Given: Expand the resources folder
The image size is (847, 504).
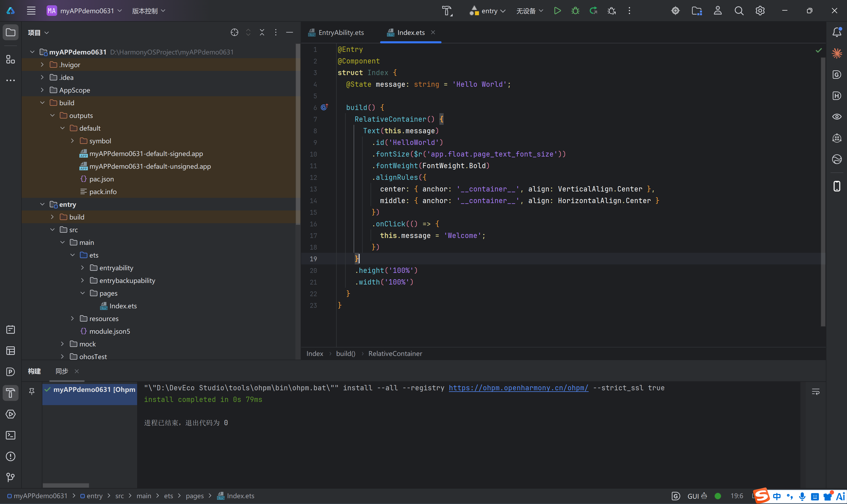Looking at the screenshot, I should (73, 319).
